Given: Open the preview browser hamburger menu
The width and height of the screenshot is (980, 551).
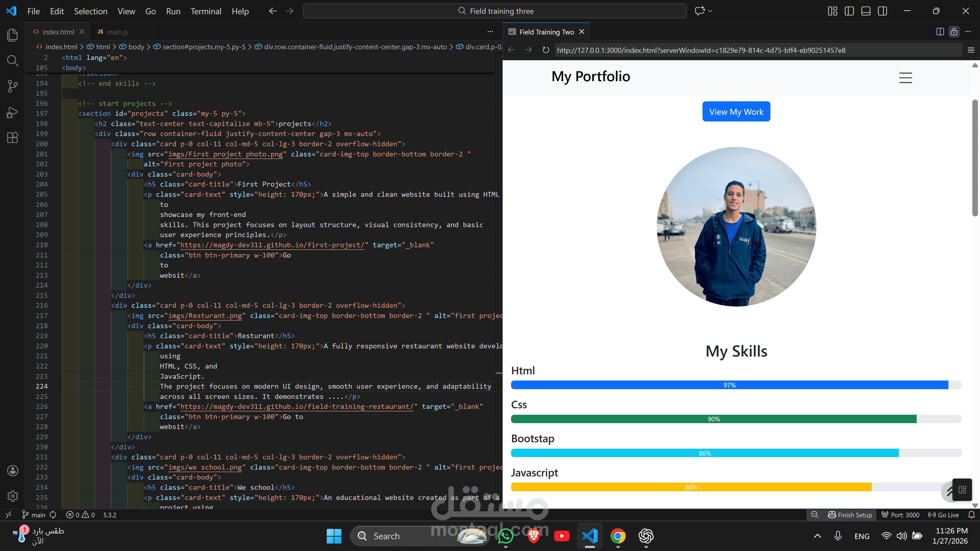Looking at the screenshot, I should pos(971,50).
